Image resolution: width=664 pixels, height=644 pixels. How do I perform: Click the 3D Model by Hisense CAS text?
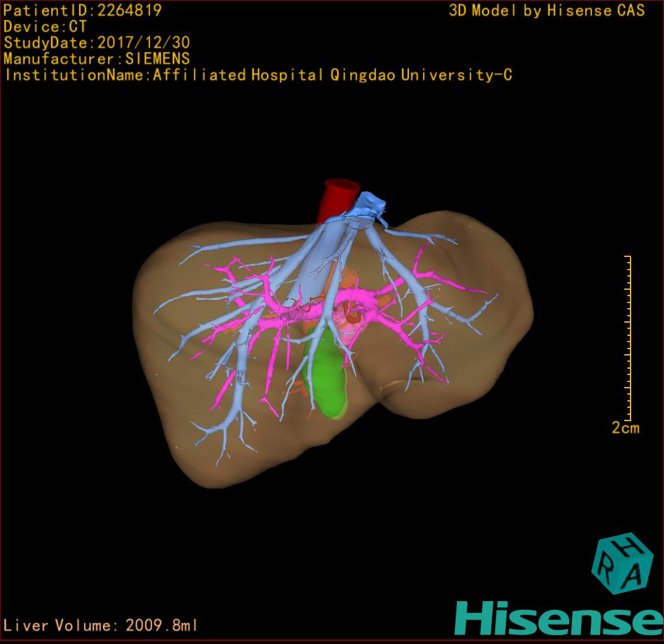(547, 10)
